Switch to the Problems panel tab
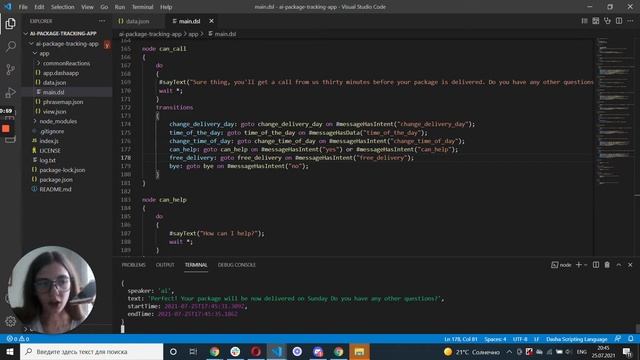Image resolution: width=640 pixels, height=360 pixels. 133,265
